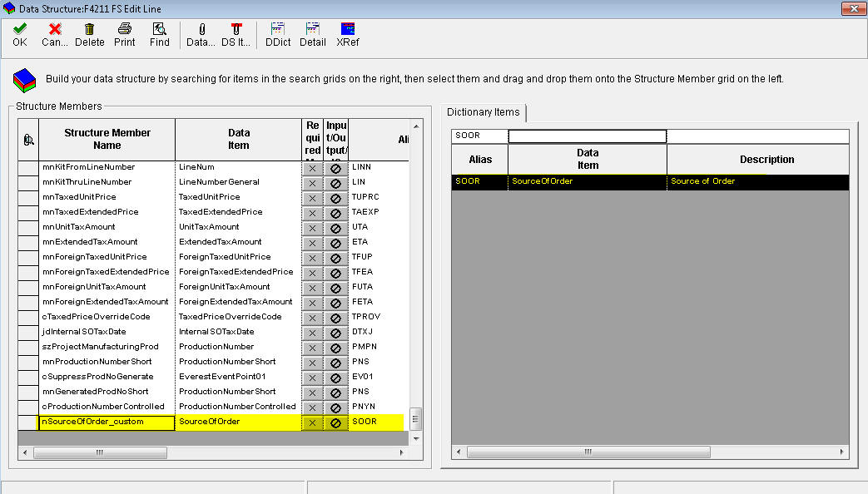Toggle Required X for mnUnitTaxAmount row
The image size is (868, 494).
[312, 228]
